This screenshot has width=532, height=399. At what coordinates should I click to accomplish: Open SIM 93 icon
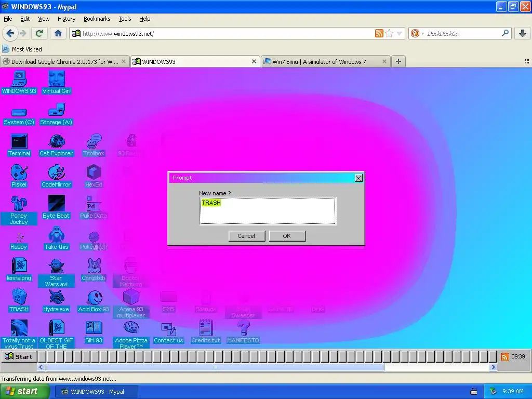[94, 332]
